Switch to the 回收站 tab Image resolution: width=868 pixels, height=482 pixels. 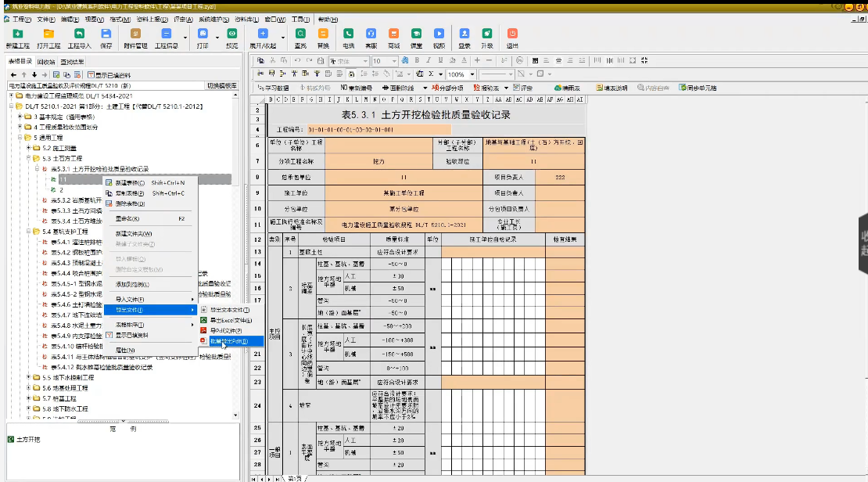(46, 62)
